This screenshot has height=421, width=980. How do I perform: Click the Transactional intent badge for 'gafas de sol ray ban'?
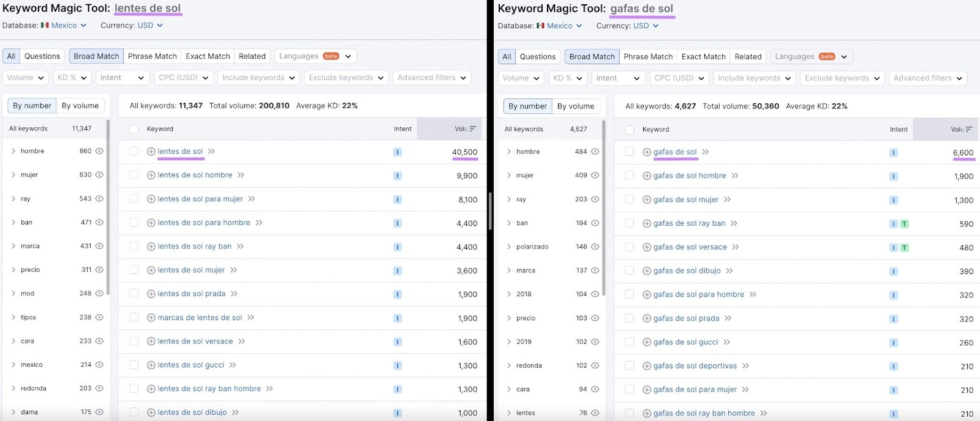[x=904, y=224]
